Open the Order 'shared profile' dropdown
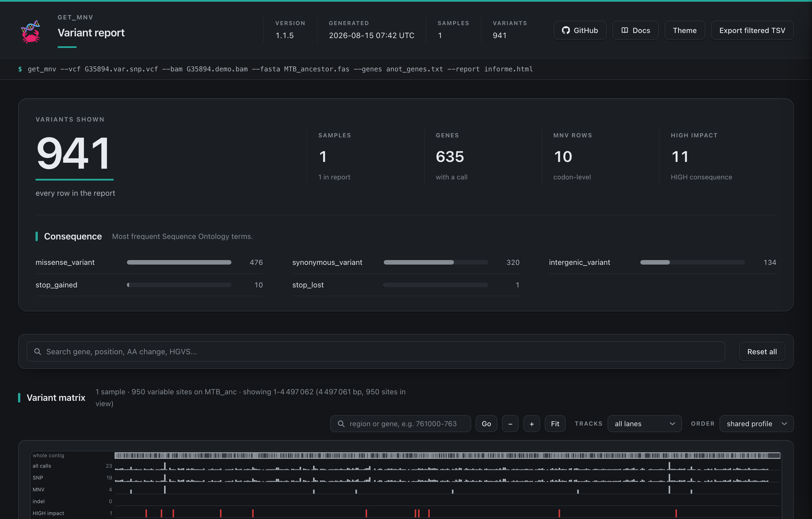Screen dimensions: 812x519 (756, 424)
